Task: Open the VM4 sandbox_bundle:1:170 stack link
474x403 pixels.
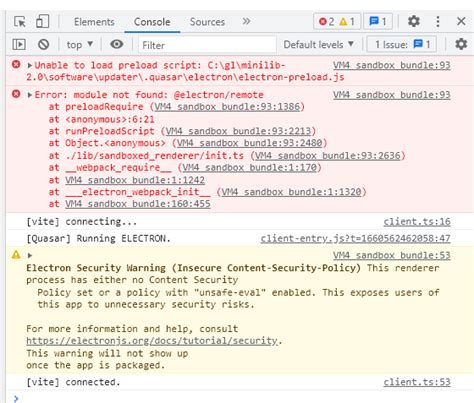Action: [249, 168]
